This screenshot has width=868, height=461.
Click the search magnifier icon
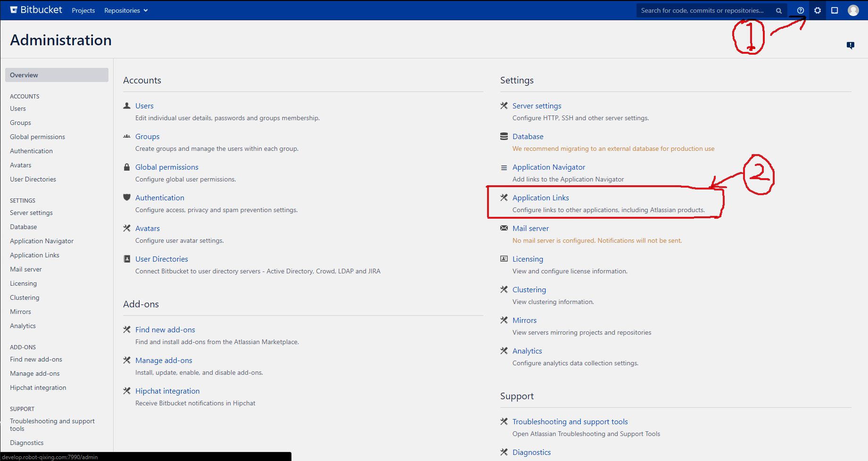tap(779, 11)
